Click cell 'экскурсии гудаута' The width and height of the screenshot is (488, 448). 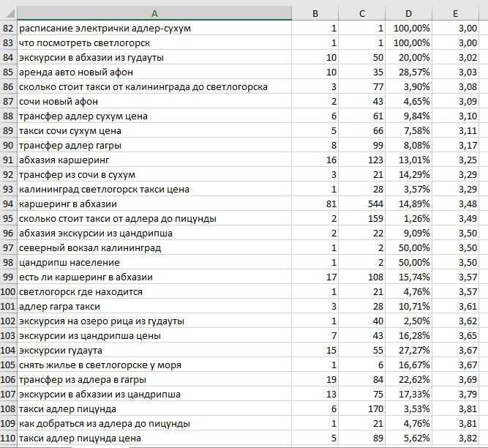pyautogui.click(x=154, y=350)
